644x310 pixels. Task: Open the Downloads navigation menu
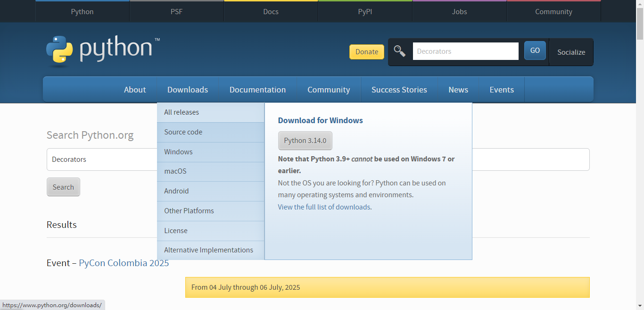188,90
